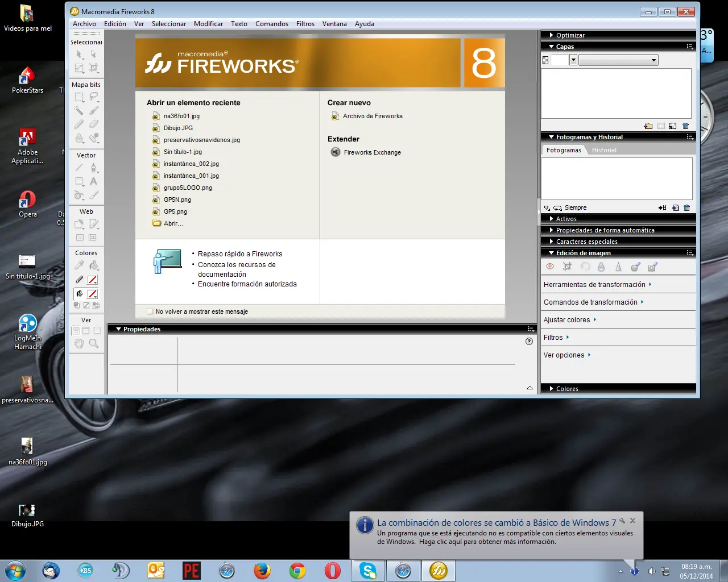Screen dimensions: 728x582
Task: Open the fill color swatch
Action: (92, 294)
